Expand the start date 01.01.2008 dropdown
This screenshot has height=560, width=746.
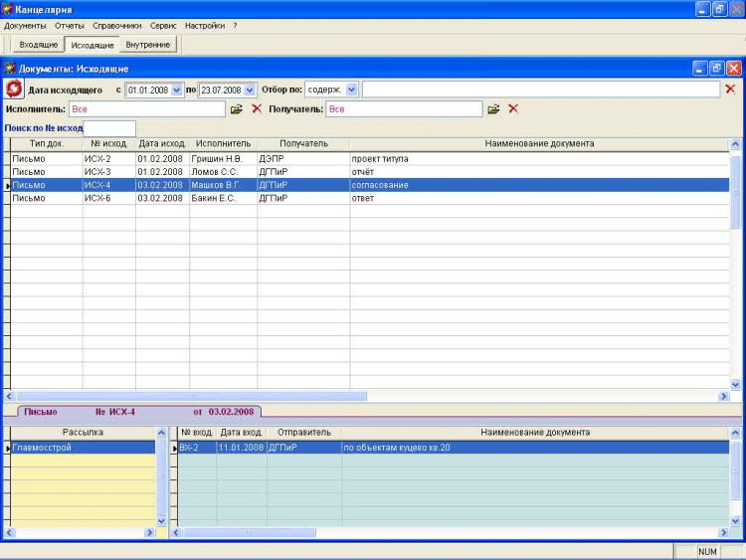tap(178, 90)
